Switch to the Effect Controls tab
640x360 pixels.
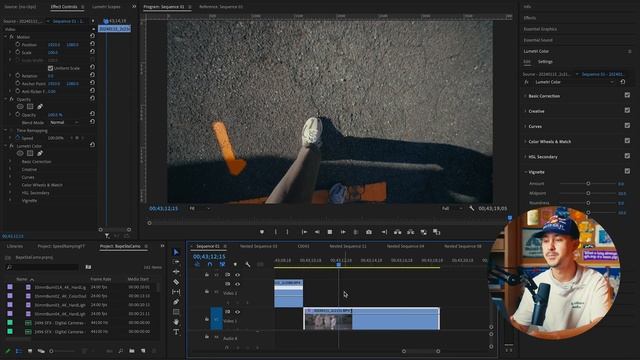(x=64, y=7)
